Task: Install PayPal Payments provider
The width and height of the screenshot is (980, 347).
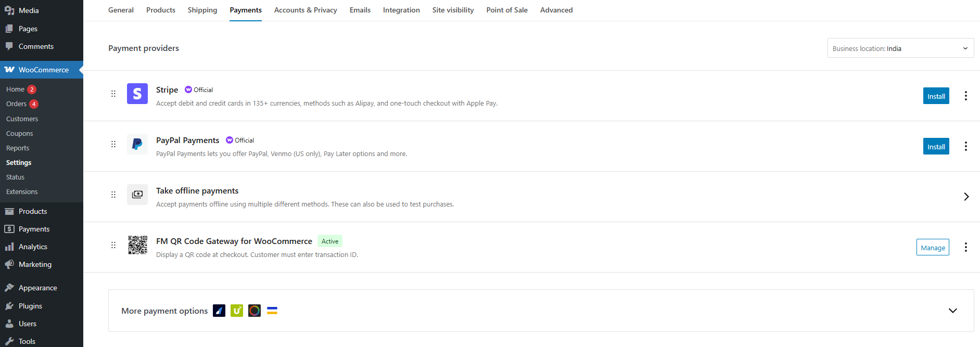Action: click(936, 146)
